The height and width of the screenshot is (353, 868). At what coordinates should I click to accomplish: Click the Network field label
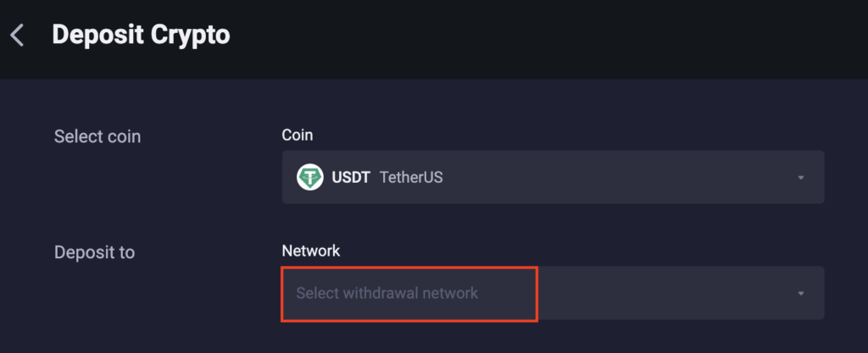[x=311, y=251]
